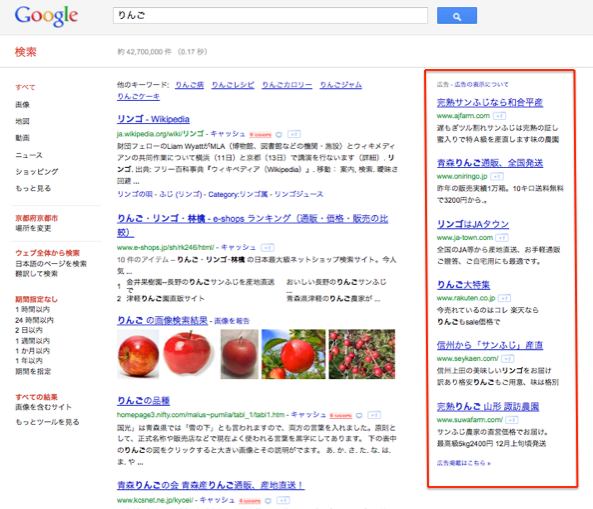This screenshot has height=509, width=593.
Task: Click +1 button beside www.kcsnet.ne.jp result
Action: (283, 500)
